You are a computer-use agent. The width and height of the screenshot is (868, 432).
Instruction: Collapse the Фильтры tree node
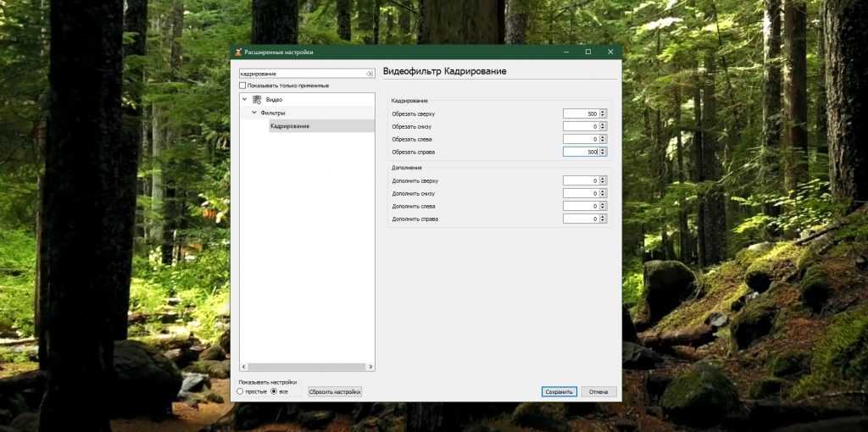click(x=253, y=113)
